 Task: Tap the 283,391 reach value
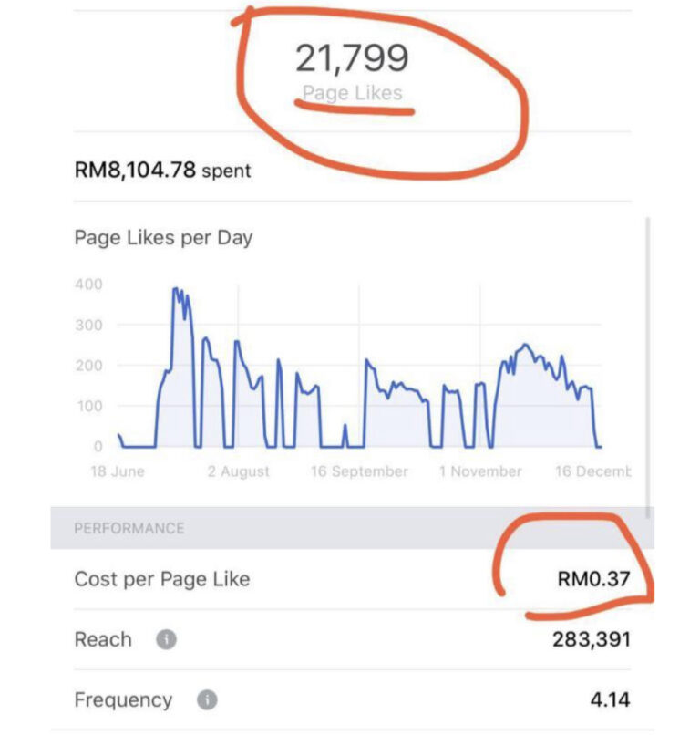click(x=592, y=639)
